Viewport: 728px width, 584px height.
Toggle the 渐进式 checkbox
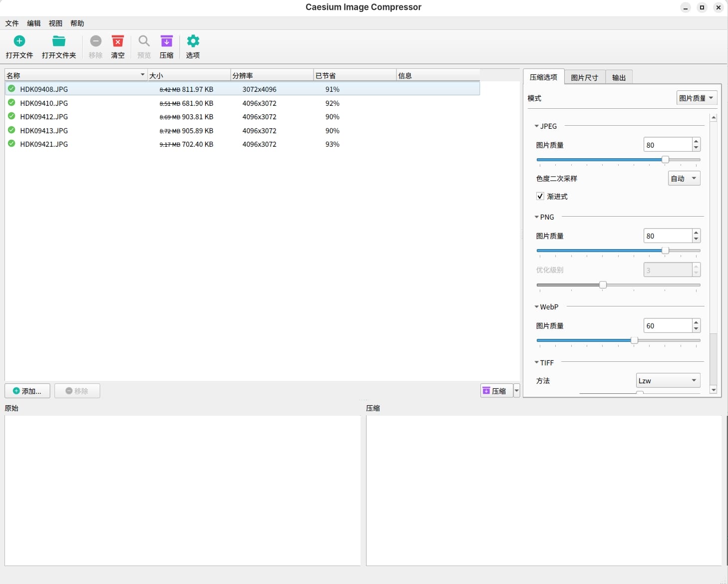pyautogui.click(x=540, y=196)
